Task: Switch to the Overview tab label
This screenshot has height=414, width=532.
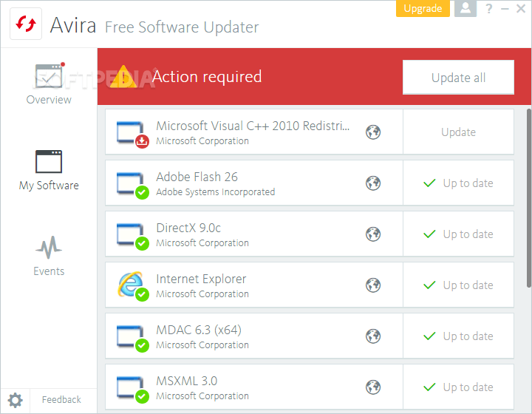Action: coord(49,100)
